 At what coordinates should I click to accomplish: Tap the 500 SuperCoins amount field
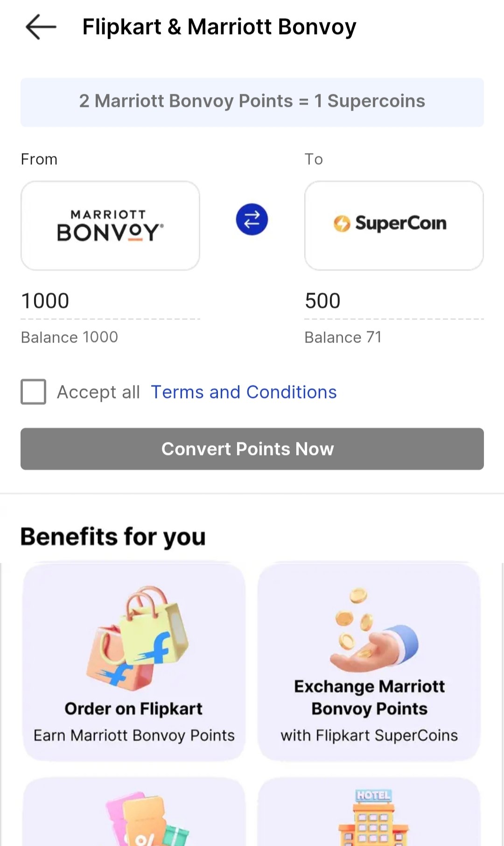click(393, 301)
